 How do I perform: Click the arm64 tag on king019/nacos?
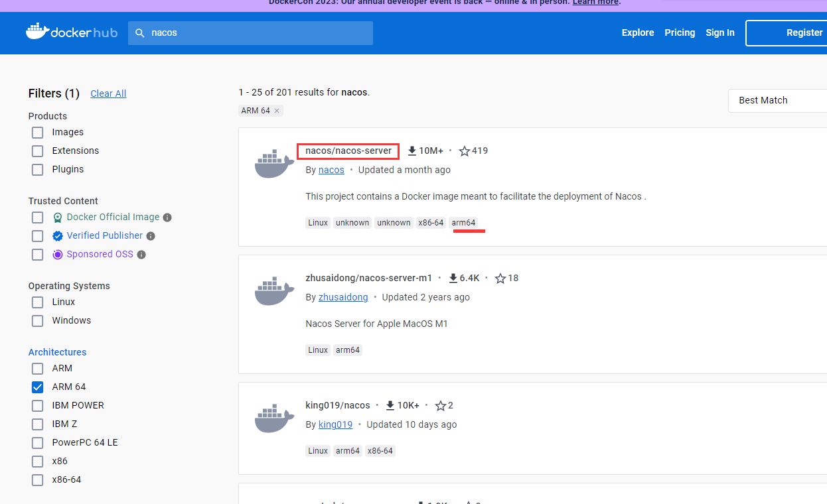coord(348,451)
